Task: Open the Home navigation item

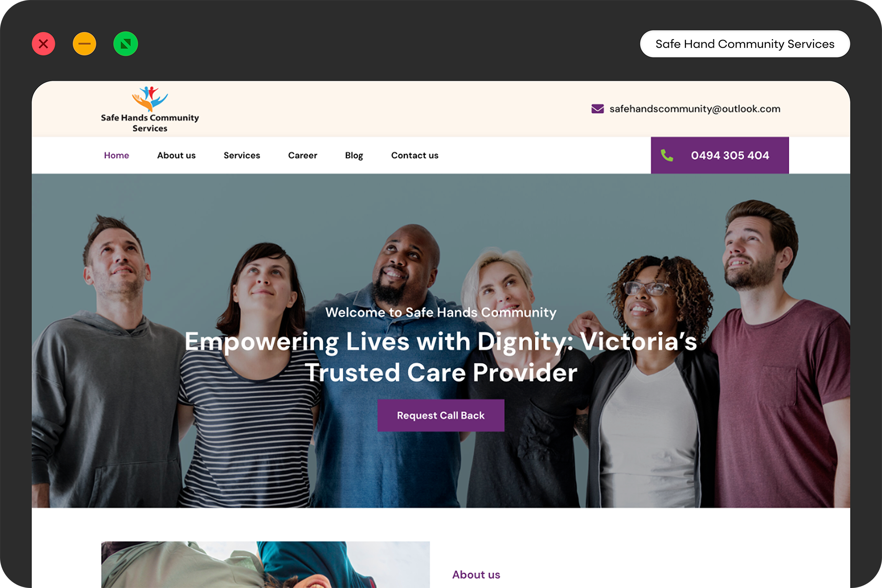Action: (116, 155)
